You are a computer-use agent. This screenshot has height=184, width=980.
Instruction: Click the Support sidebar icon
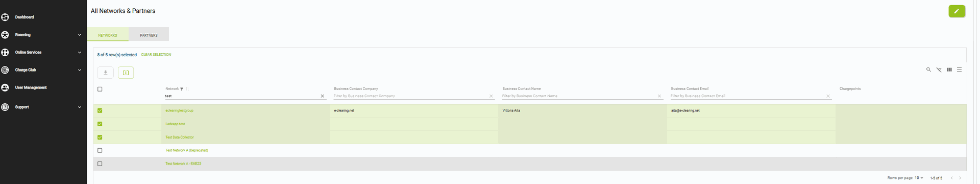tap(5, 107)
